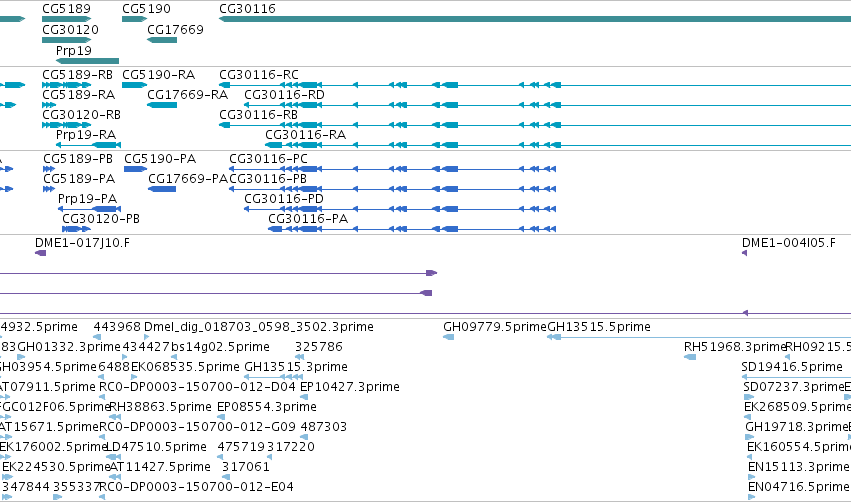This screenshot has width=851, height=502.
Task: Select the CG30116-PB protein label
Action: coord(268,179)
